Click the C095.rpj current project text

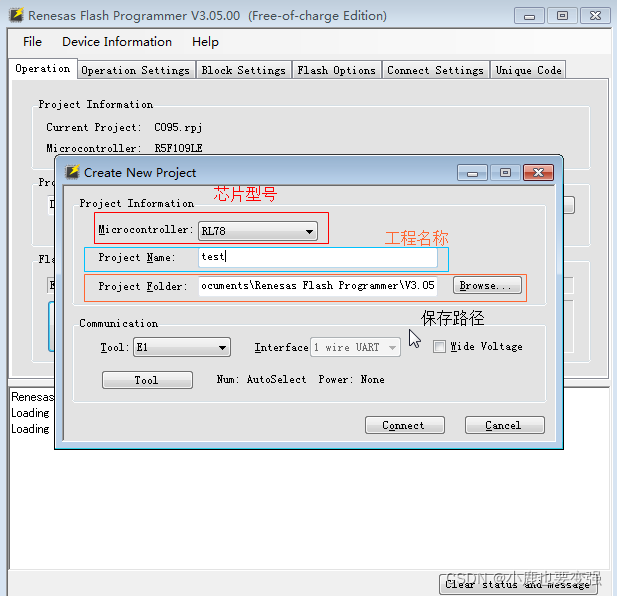[x=178, y=127]
